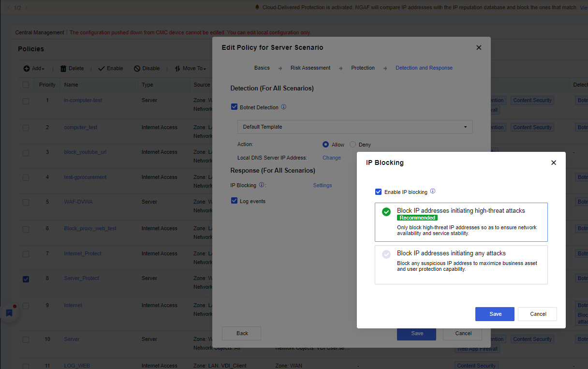Click the Add plus icon in Policies toolbar

27,68
